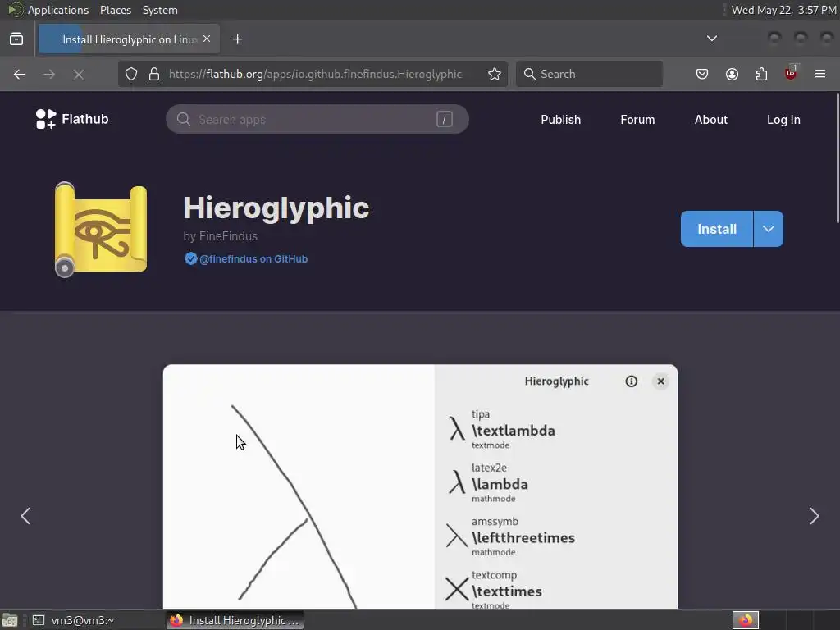Click the info icon in the screenshot
The height and width of the screenshot is (630, 840).
[x=631, y=381]
